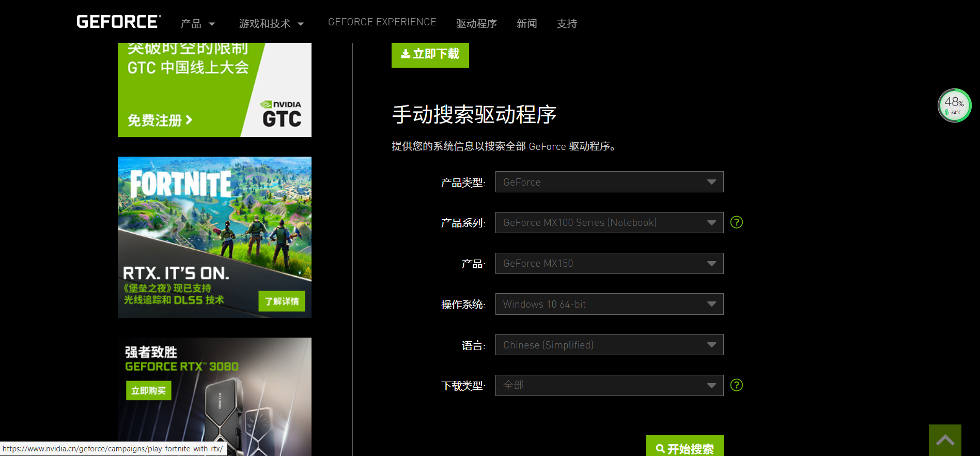Open the 游戏和技术 menu
The height and width of the screenshot is (456, 980).
[x=271, y=24]
